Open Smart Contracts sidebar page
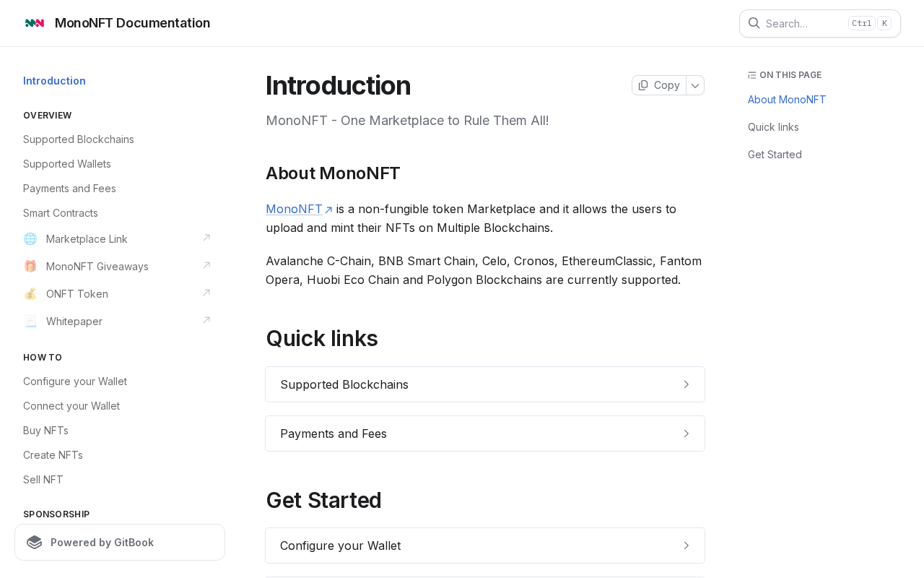Viewport: 924px width, 578px height. click(x=61, y=213)
